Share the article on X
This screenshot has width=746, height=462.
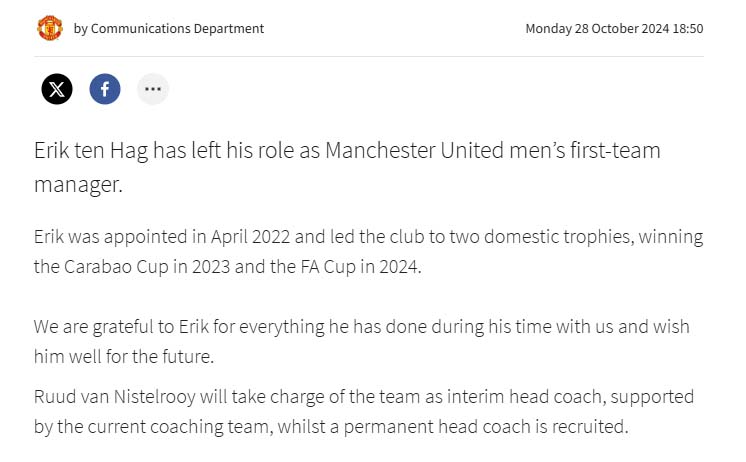(57, 89)
